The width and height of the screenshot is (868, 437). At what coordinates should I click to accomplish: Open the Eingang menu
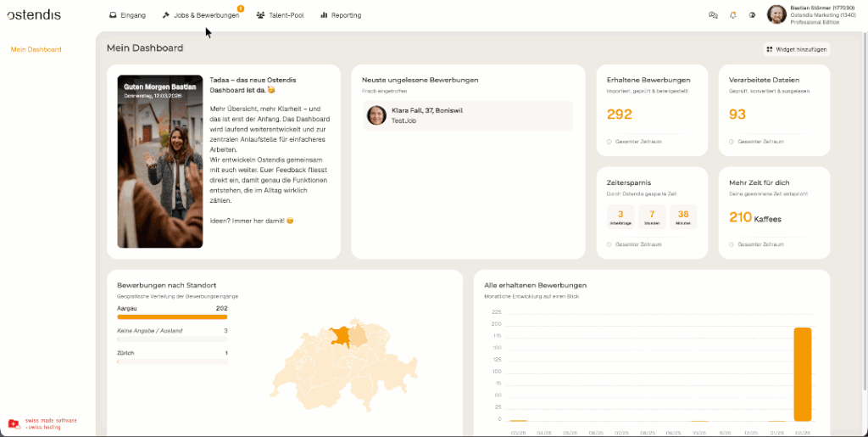(x=128, y=15)
